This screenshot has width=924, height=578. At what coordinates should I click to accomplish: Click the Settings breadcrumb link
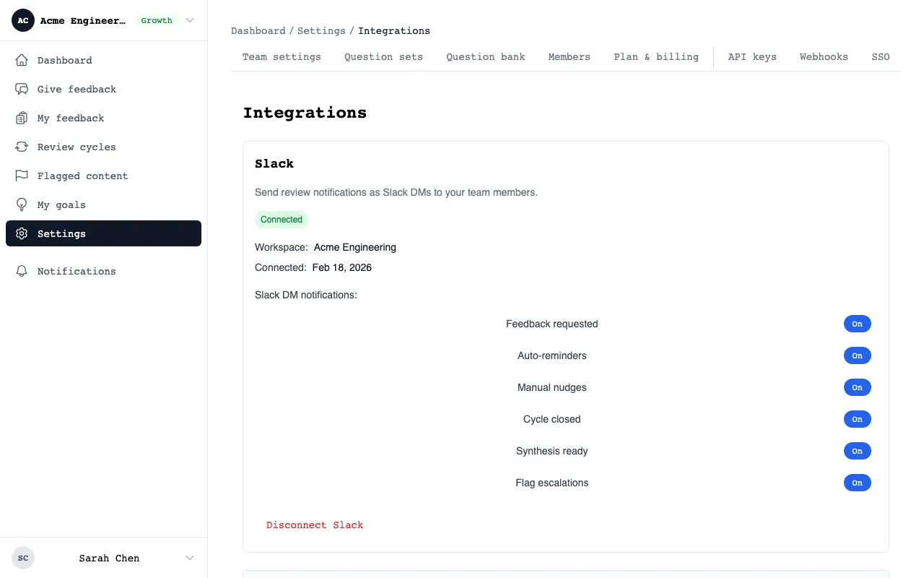click(321, 31)
